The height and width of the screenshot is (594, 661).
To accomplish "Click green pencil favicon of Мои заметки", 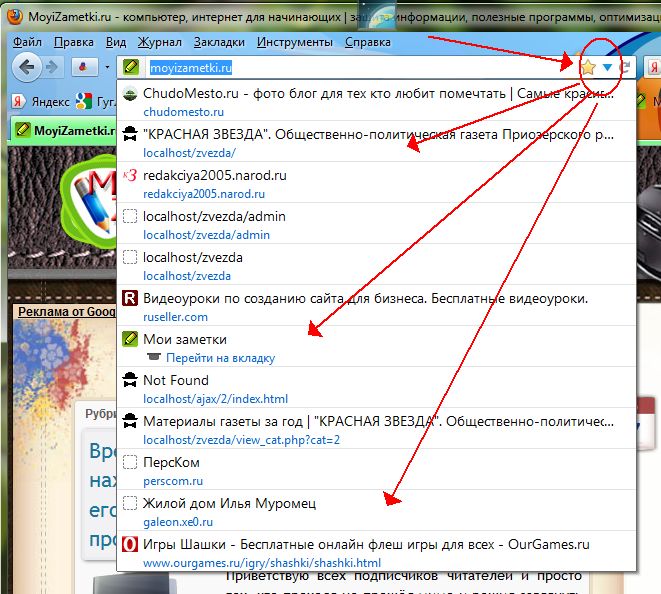I will (x=130, y=339).
